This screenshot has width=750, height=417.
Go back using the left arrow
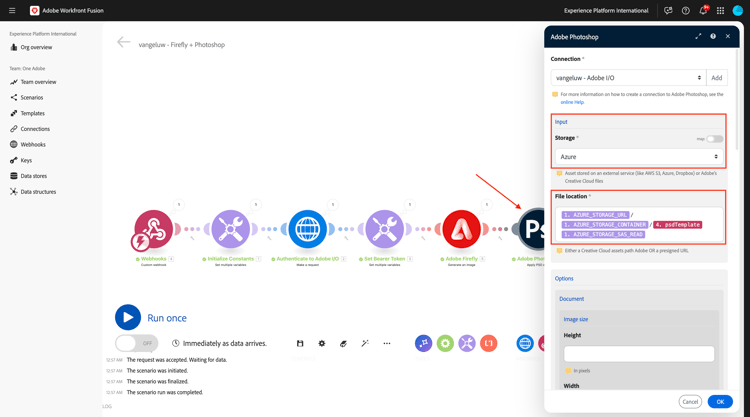pyautogui.click(x=123, y=43)
